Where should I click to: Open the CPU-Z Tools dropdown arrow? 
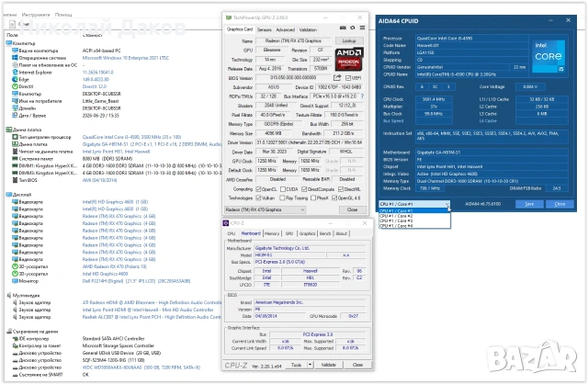tap(311, 365)
